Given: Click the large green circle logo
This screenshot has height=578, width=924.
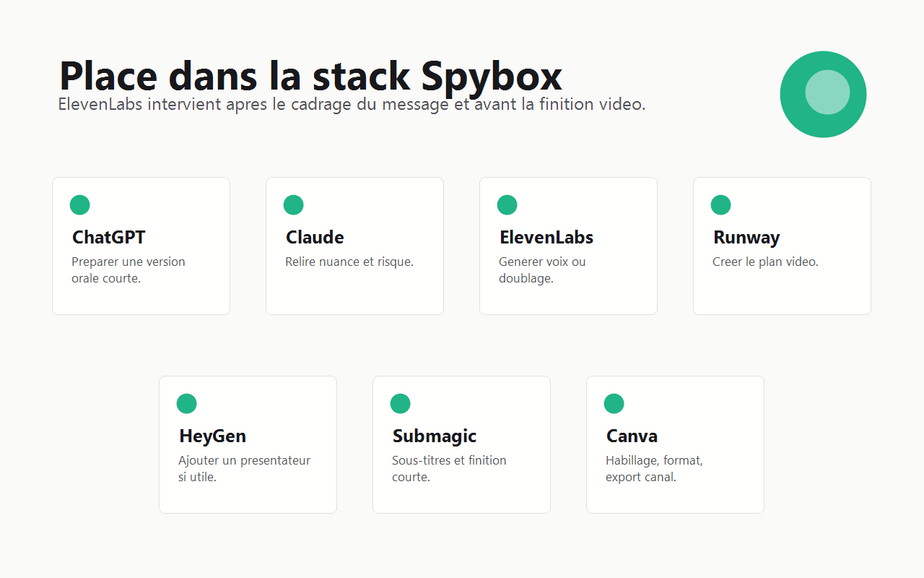Looking at the screenshot, I should click(823, 94).
